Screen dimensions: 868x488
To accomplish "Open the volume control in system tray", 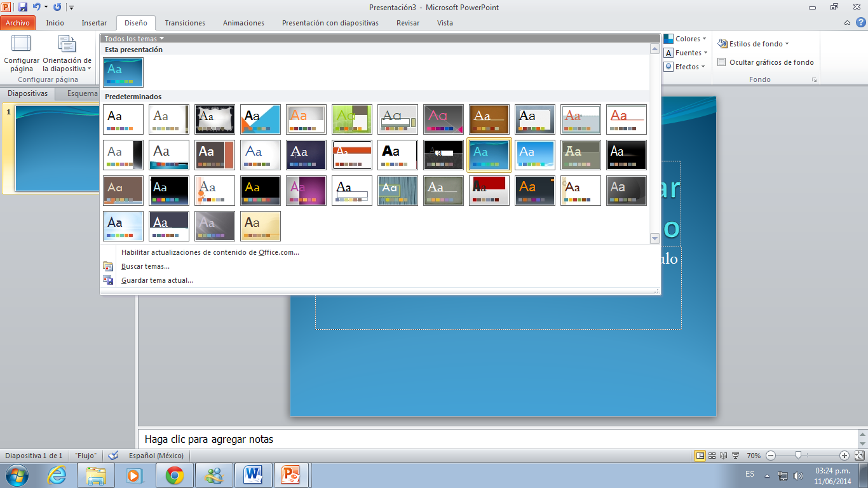I will (x=798, y=475).
